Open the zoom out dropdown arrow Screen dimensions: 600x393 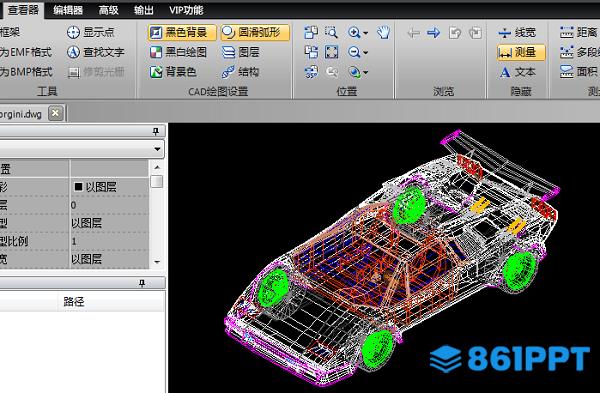click(365, 52)
